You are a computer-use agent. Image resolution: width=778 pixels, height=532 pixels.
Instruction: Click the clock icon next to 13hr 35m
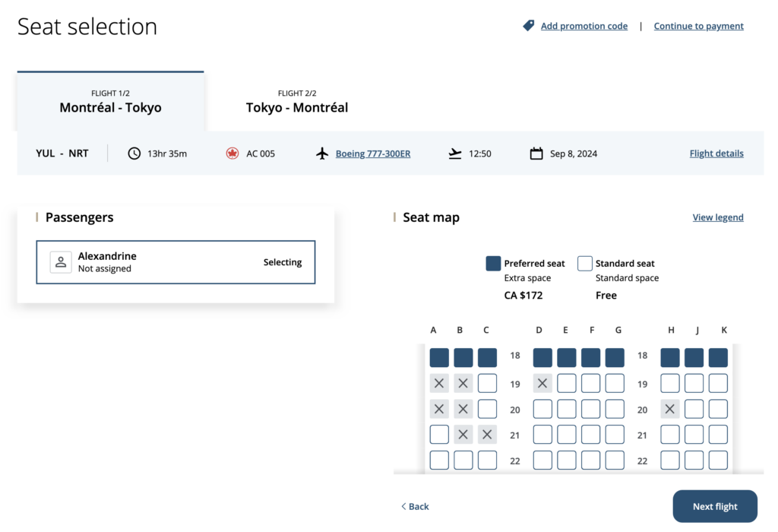click(x=134, y=154)
